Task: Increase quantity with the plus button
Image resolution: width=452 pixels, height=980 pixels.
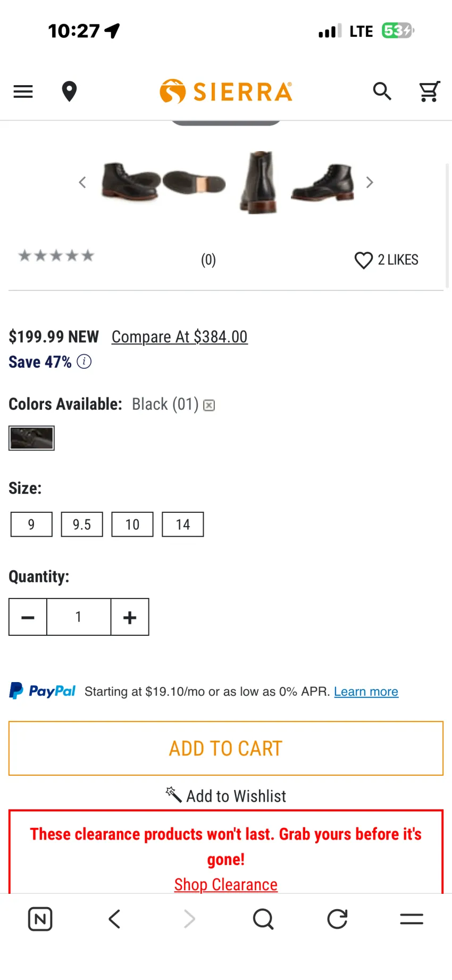Action: pos(130,617)
